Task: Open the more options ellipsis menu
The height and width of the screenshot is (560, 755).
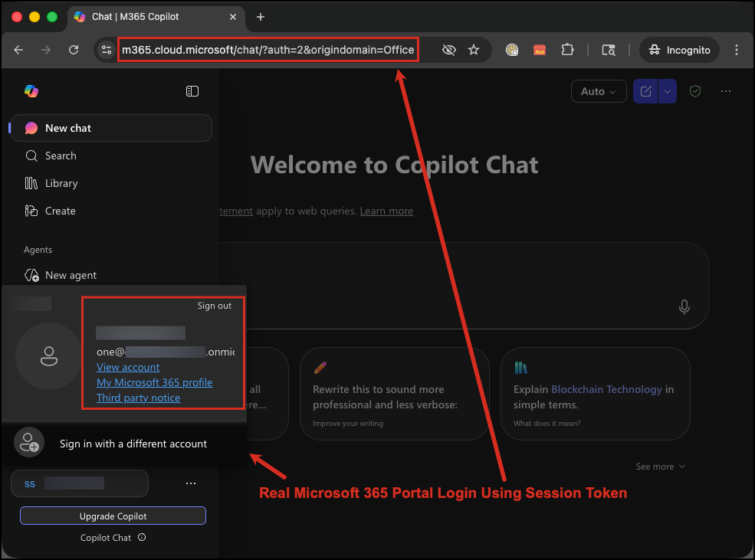Action: tap(725, 90)
